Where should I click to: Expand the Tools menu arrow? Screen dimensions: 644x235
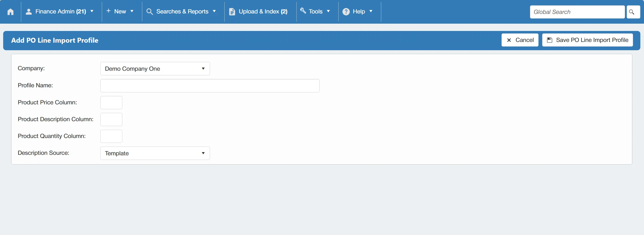point(328,11)
